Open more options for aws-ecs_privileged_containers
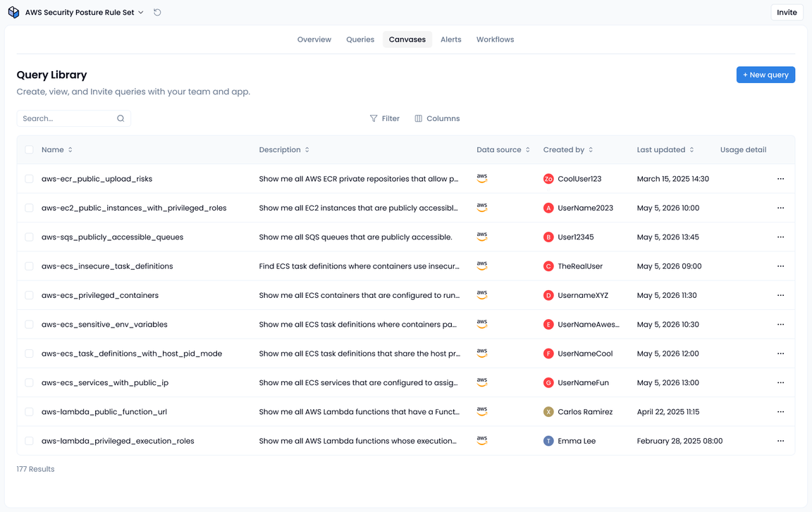 pos(780,295)
